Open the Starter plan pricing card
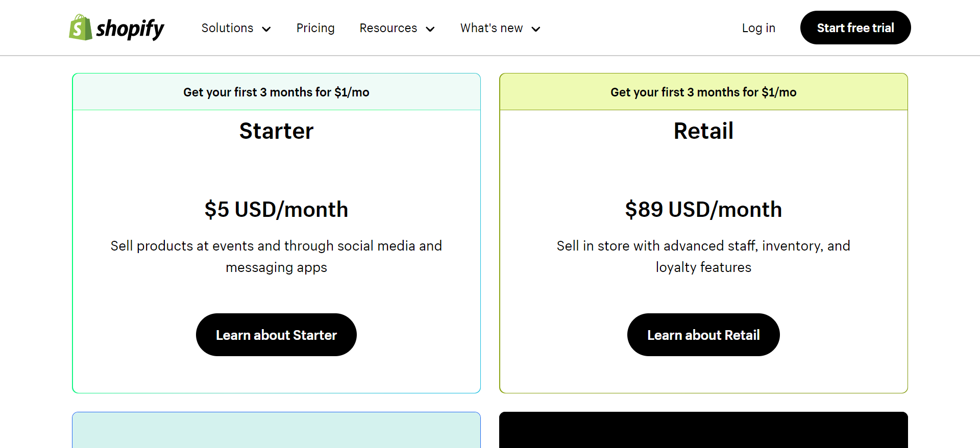 [x=276, y=233]
